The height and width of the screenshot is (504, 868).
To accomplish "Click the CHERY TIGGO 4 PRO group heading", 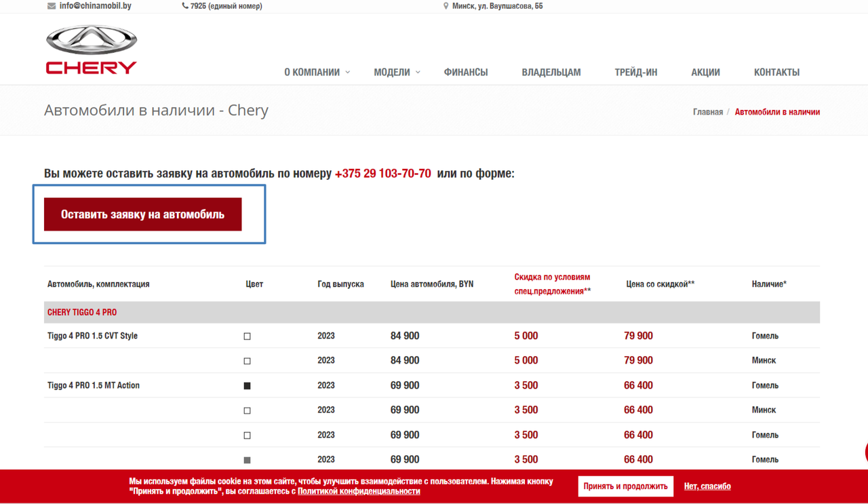I will 82,313.
